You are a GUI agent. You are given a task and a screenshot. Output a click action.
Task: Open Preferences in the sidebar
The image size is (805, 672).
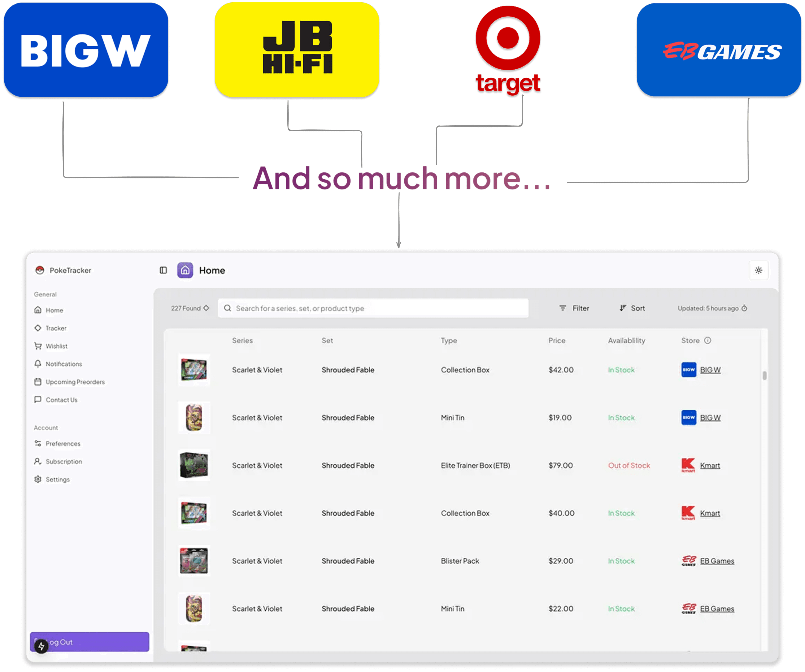click(57, 444)
